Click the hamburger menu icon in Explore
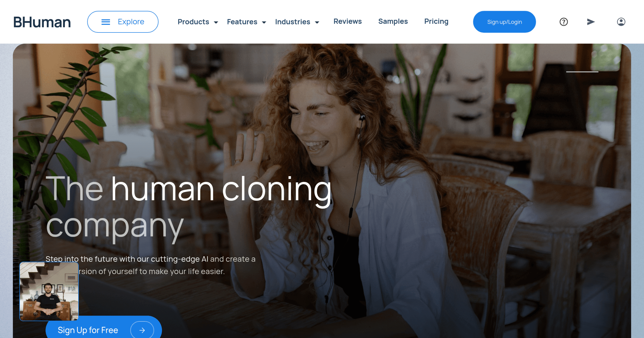 pyautogui.click(x=106, y=22)
